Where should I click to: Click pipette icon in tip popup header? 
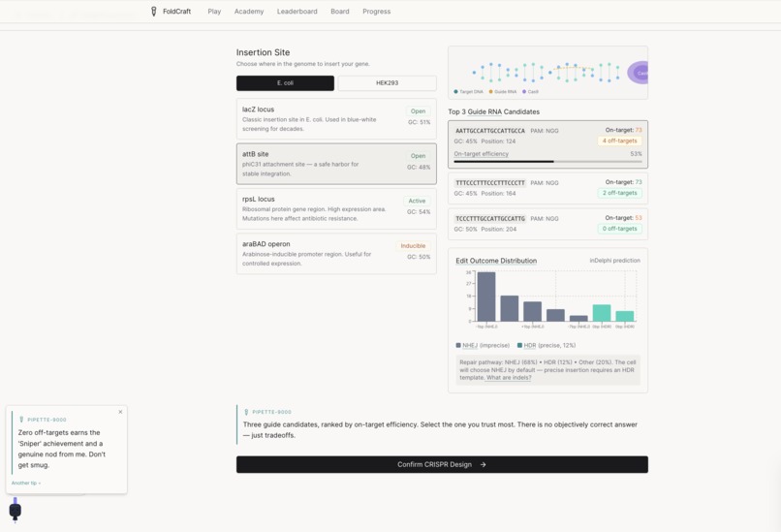pos(21,420)
